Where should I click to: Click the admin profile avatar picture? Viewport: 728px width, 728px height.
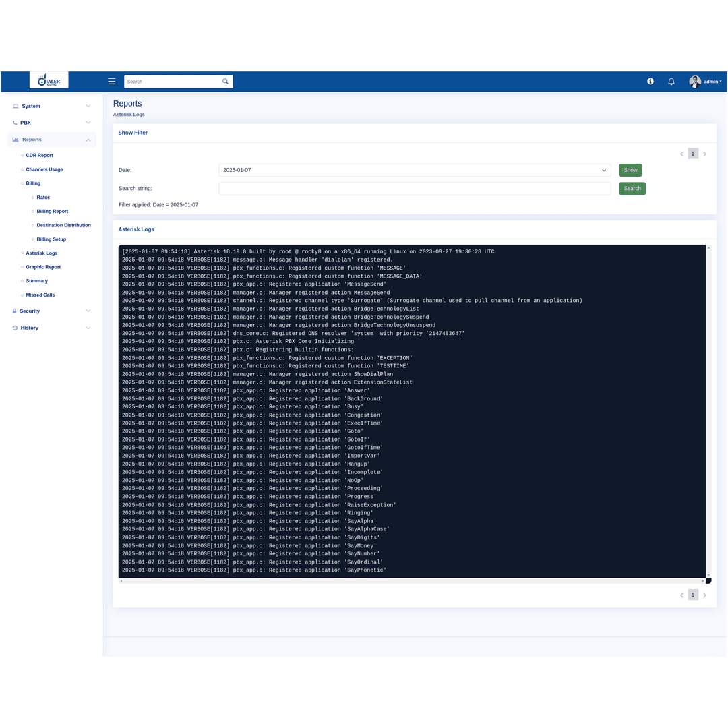pyautogui.click(x=695, y=81)
